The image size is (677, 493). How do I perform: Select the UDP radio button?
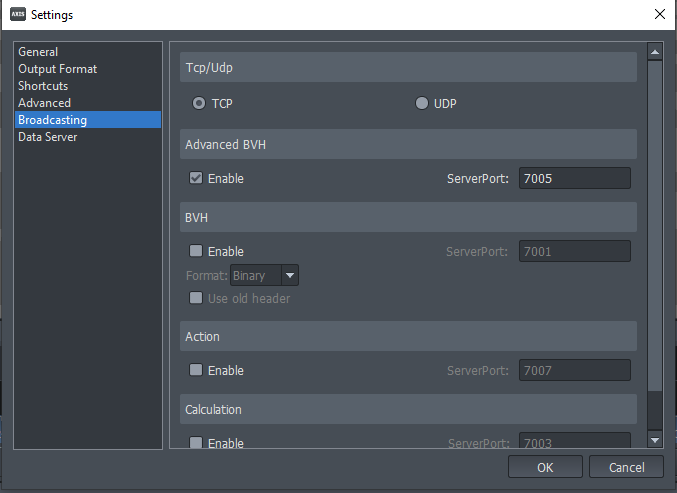point(421,103)
